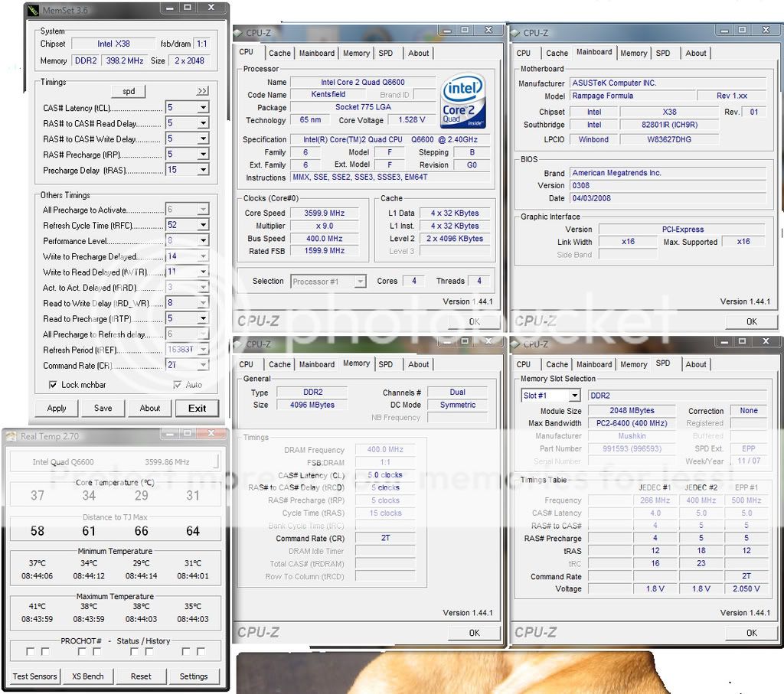Toggle last PROCHOT# checkbox on the right
The image size is (784, 694).
pos(201,651)
